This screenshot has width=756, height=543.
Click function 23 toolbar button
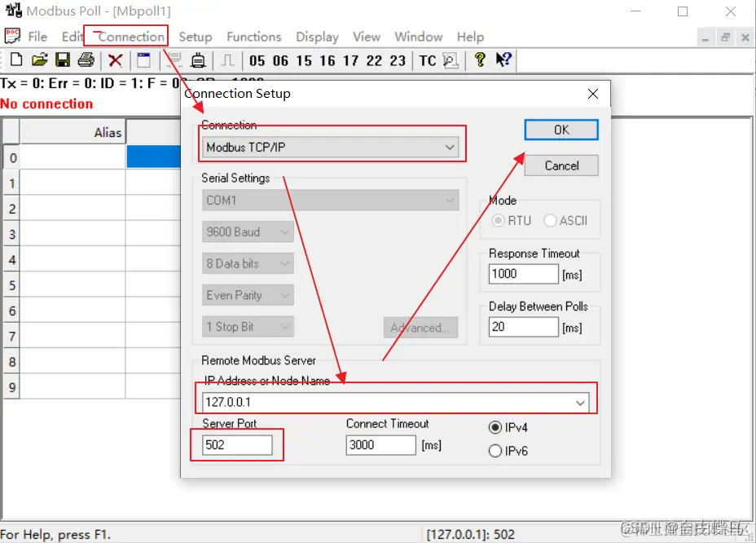coord(398,61)
